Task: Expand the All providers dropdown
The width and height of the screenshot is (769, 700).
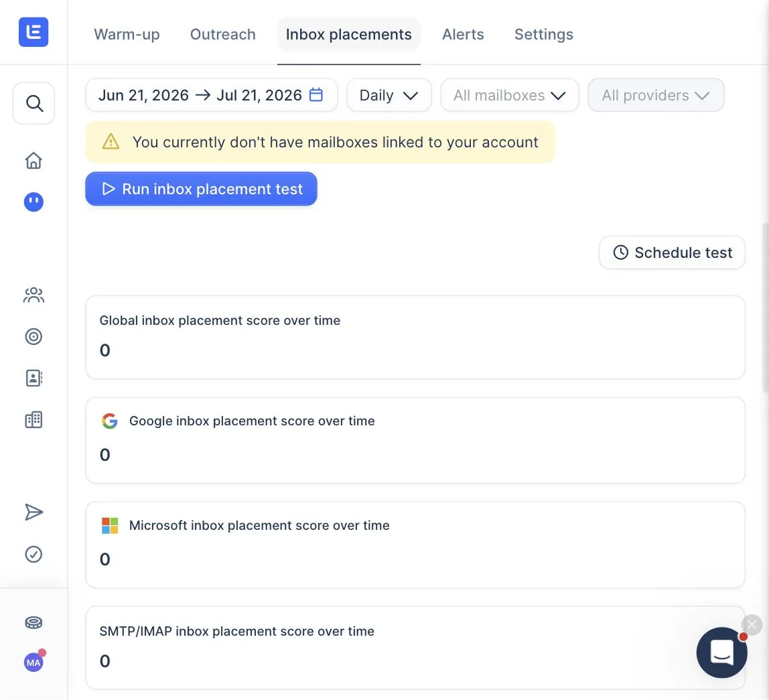Action: (x=656, y=95)
